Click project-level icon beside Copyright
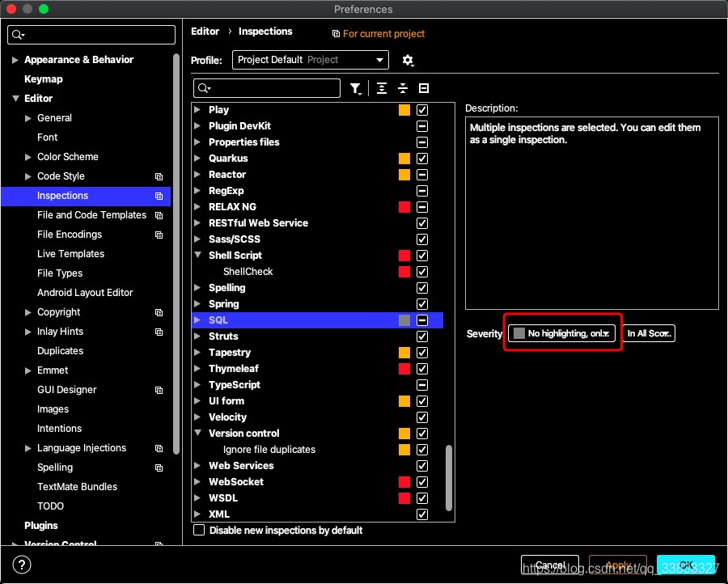This screenshot has height=584, width=728. pyautogui.click(x=159, y=312)
